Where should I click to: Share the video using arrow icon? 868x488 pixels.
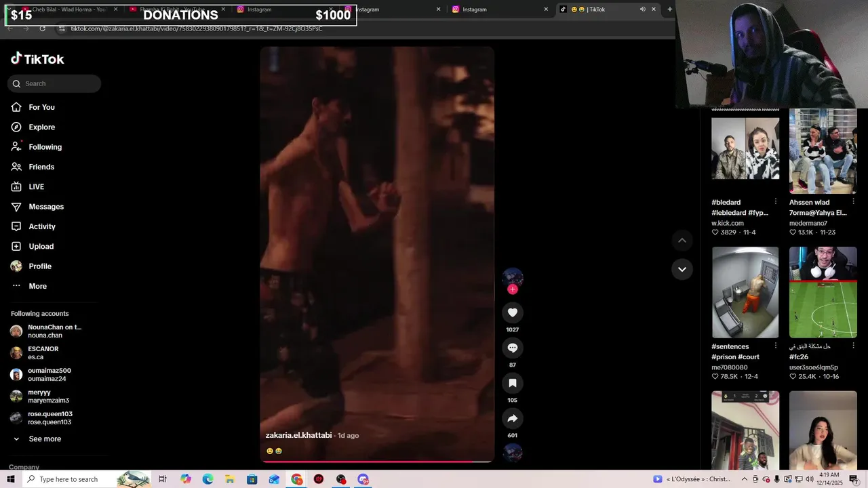pos(513,418)
